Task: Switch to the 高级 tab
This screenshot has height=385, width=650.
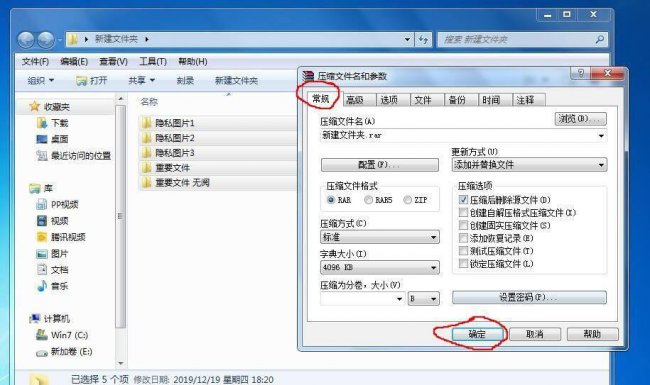Action: click(355, 100)
